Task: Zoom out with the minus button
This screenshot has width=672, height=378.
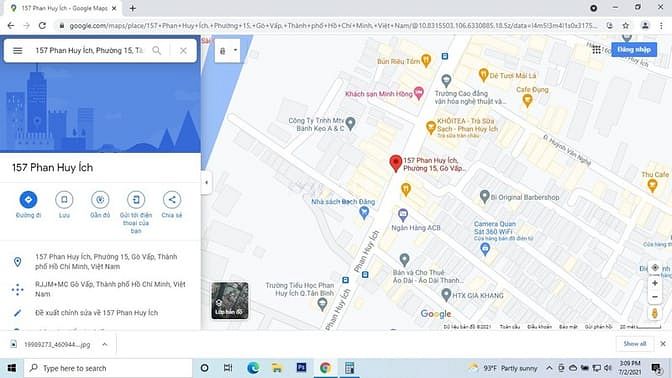Action: click(655, 297)
